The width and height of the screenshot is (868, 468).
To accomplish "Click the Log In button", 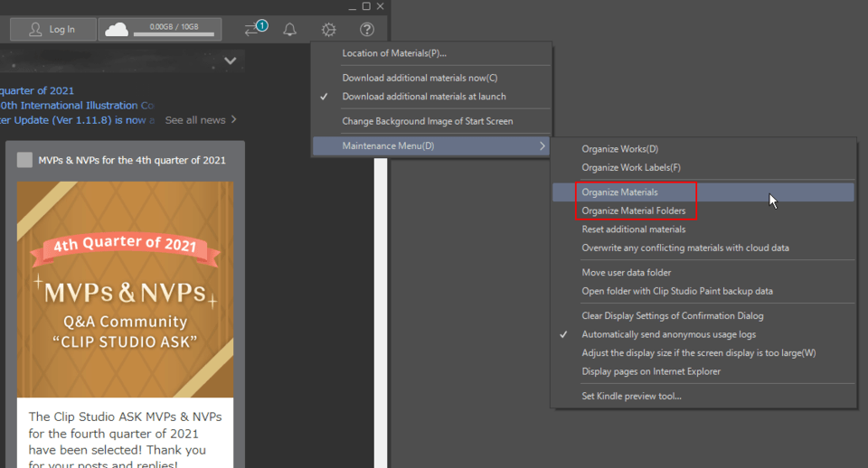I will 53,29.
